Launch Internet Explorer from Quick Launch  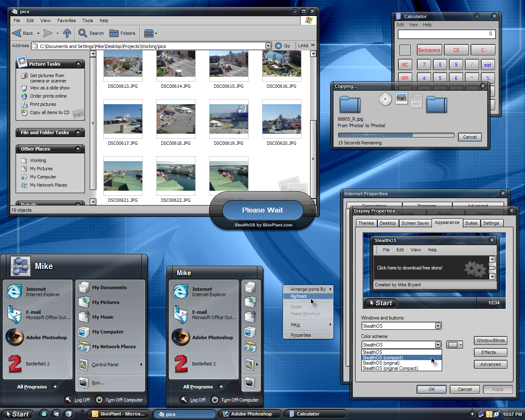pyautogui.click(x=44, y=414)
